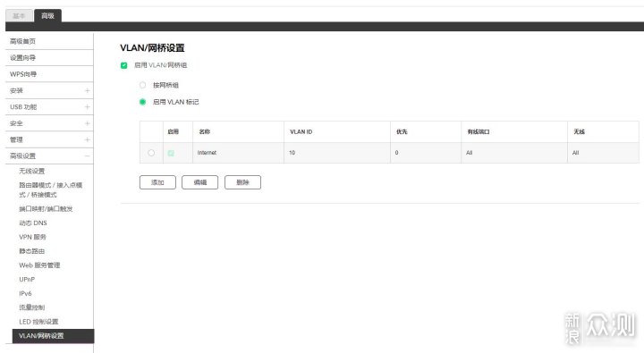Select 按网桥组 radio button

click(x=142, y=85)
